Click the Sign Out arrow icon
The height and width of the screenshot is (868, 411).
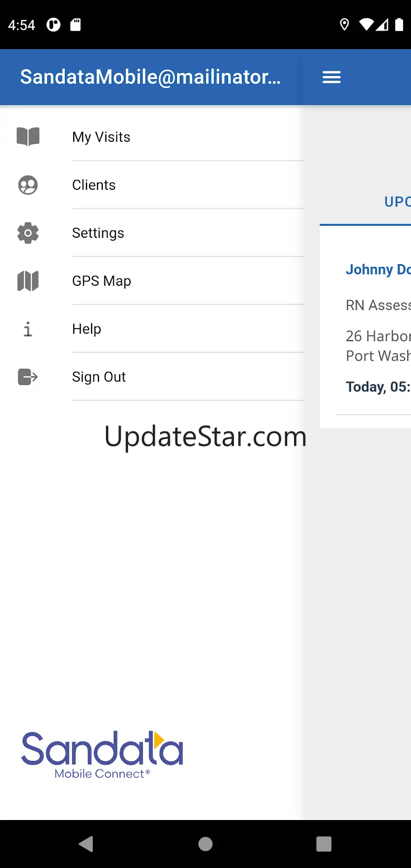click(28, 377)
